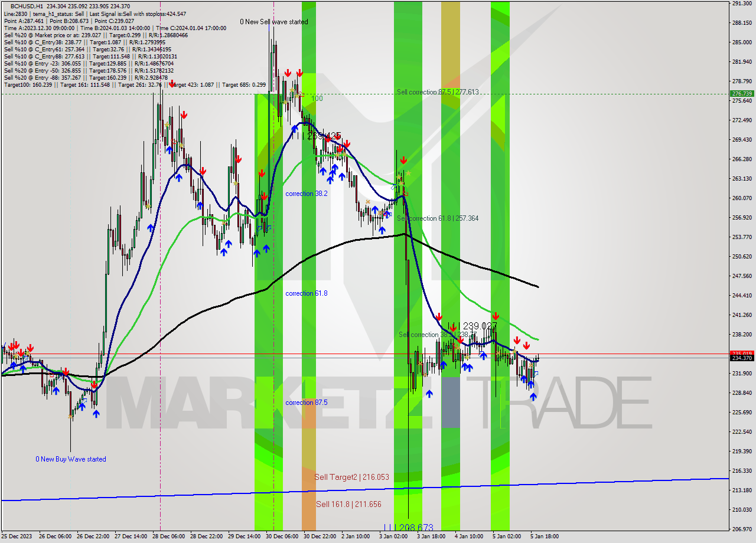Screen dimensions: 756x543
Task: Click the 'Sell correction 38.2 | 238.17' label
Action: 438,335
